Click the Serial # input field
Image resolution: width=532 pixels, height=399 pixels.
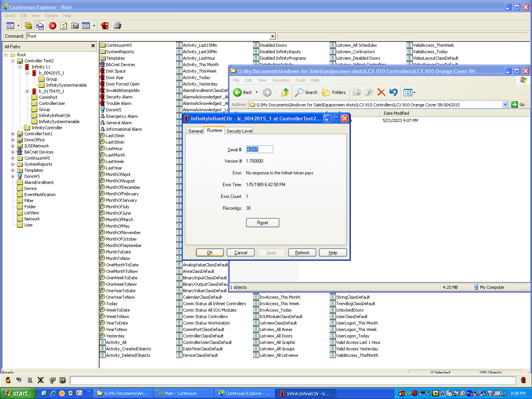click(259, 149)
